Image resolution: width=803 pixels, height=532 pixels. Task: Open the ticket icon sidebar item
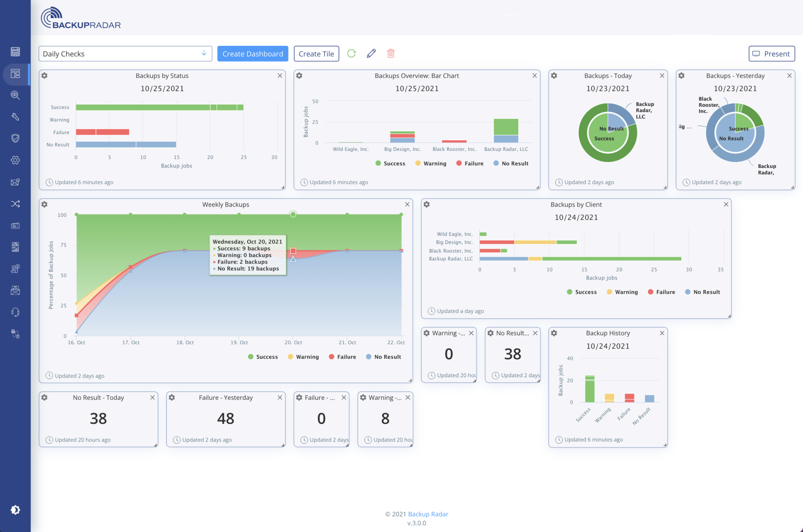(15, 225)
